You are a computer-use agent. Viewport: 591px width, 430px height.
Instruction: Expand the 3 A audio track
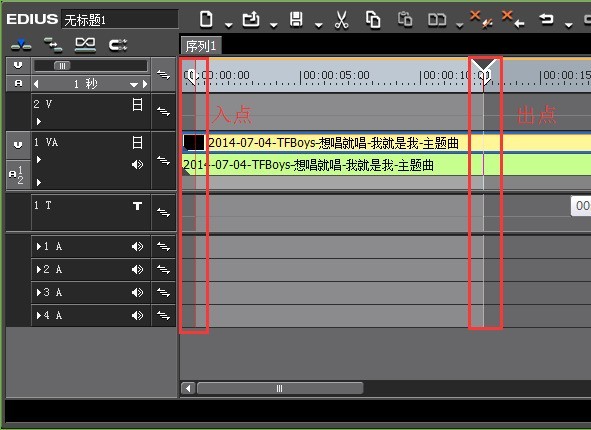38,292
